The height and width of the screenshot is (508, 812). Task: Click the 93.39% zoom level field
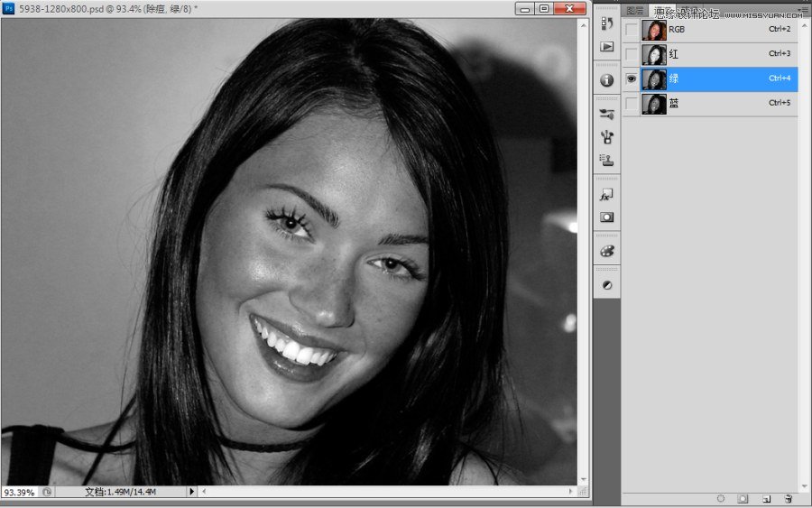[19, 493]
